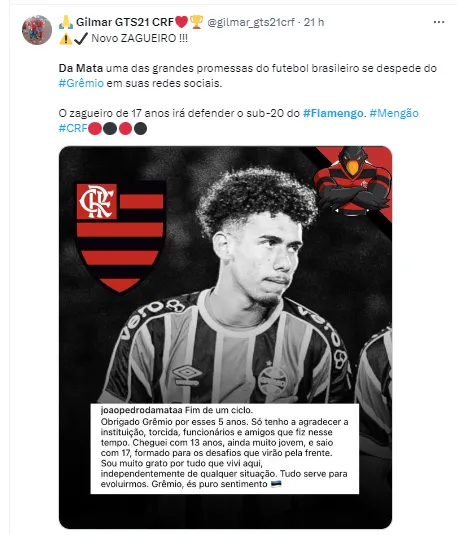Click the warning sign emoji in tweet
457x535 pixels.
pyautogui.click(x=66, y=38)
